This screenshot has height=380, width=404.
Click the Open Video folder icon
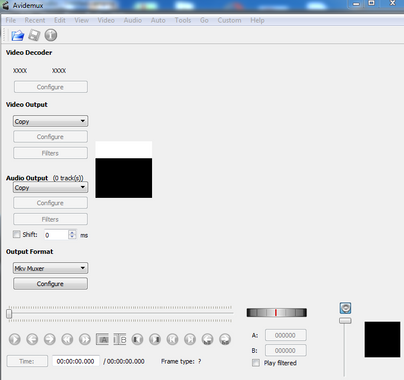click(x=18, y=35)
